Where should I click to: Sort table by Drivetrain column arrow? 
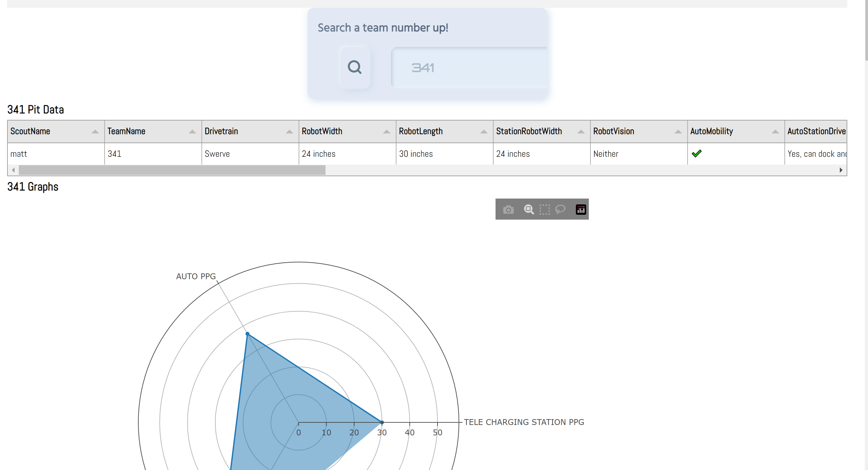click(289, 132)
